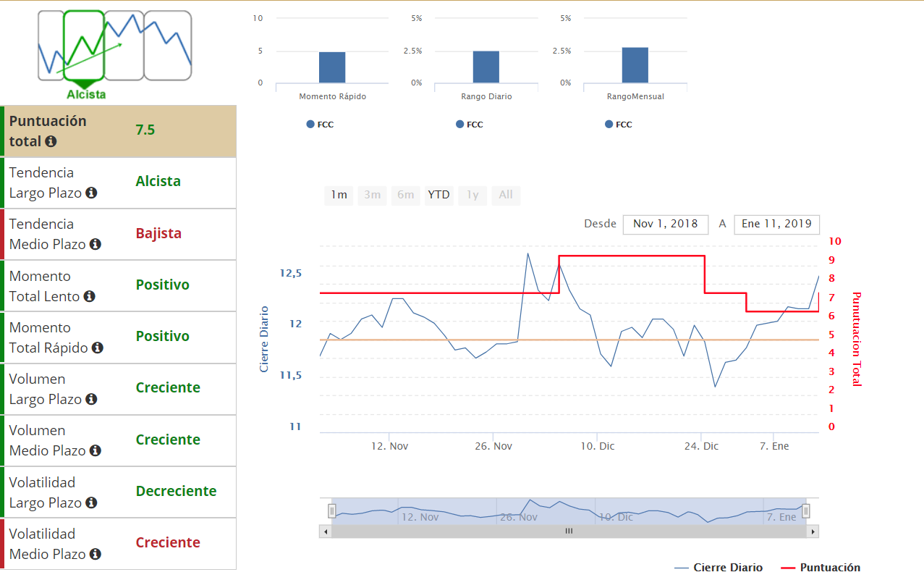
Task: Select the All zoom range
Action: pyautogui.click(x=506, y=195)
